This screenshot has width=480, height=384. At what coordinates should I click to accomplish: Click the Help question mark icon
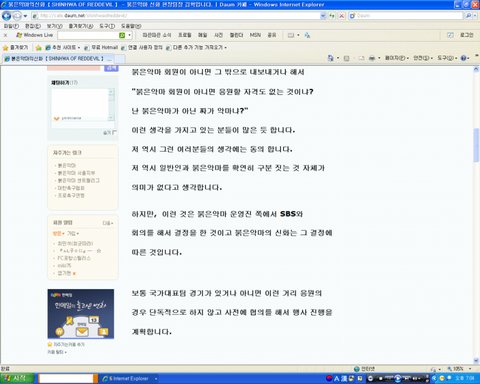463,58
